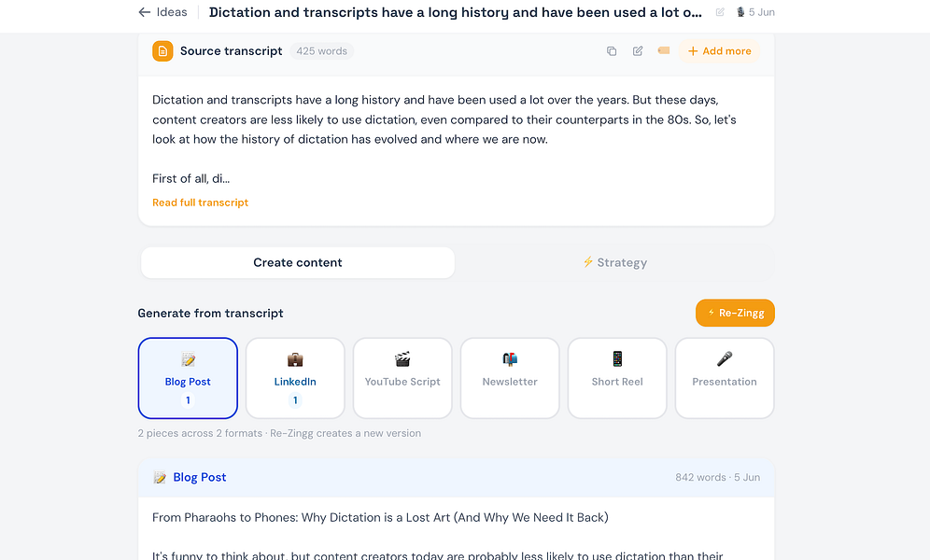Screen dimensions: 930x560
Task: Edit the idea title pencil icon
Action: 720,12
